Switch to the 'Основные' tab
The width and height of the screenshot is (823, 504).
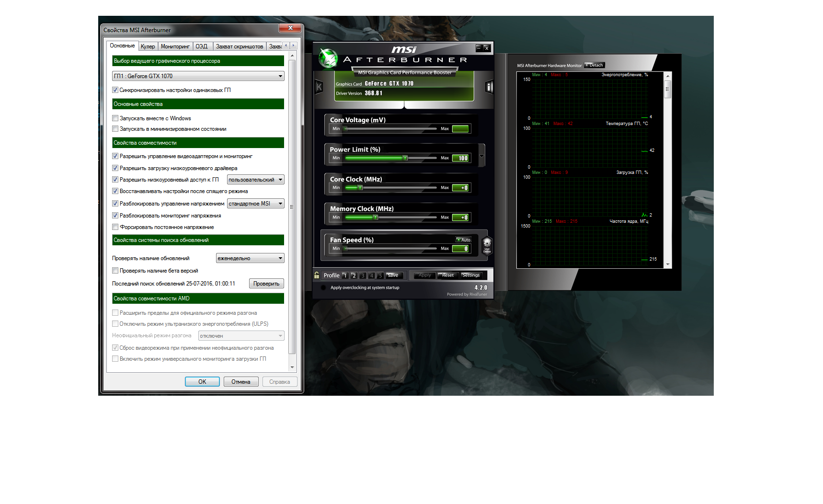click(x=122, y=46)
